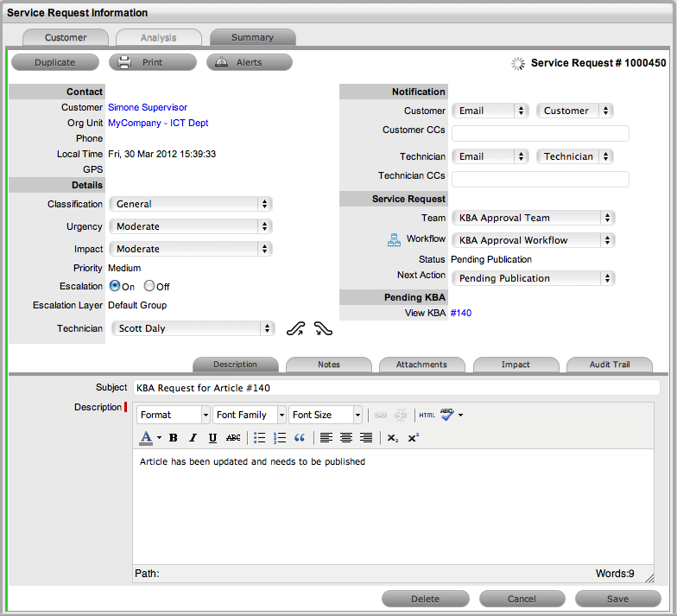Image resolution: width=677 pixels, height=616 pixels.
Task: Set Escalation to On
Action: (114, 286)
